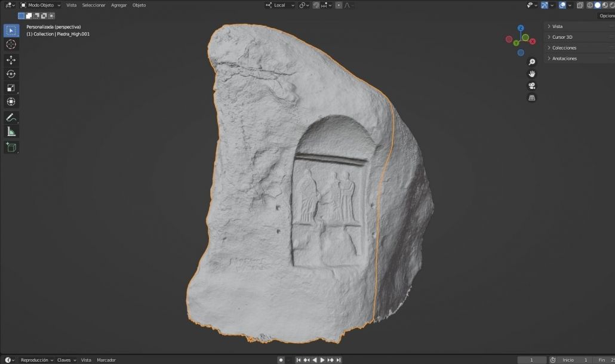Image resolution: width=615 pixels, height=364 pixels.
Task: Open Vista menu in viewport header
Action: 72,5
